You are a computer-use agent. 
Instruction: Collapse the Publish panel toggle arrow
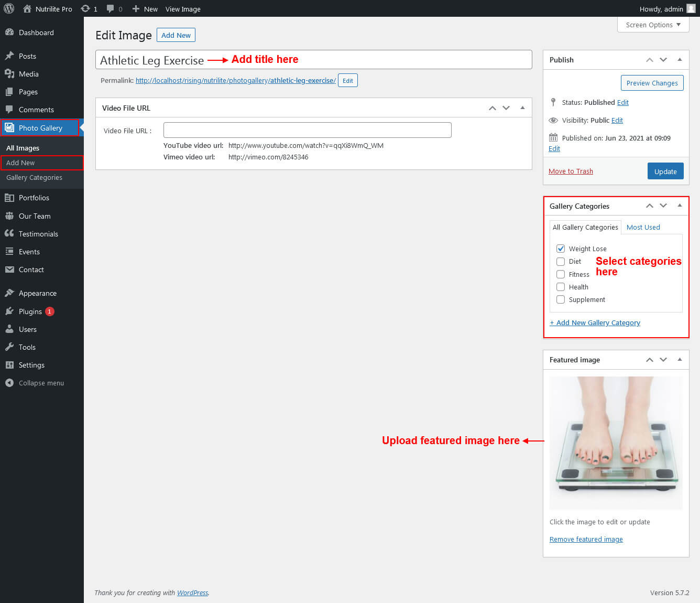tap(680, 60)
